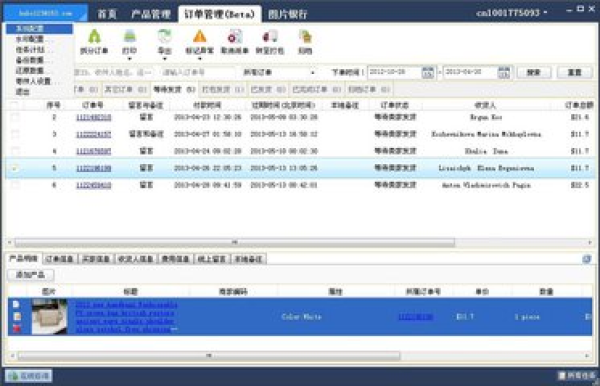Open the account dropdown cn1001775093
This screenshot has height=386, width=600.
click(x=512, y=13)
